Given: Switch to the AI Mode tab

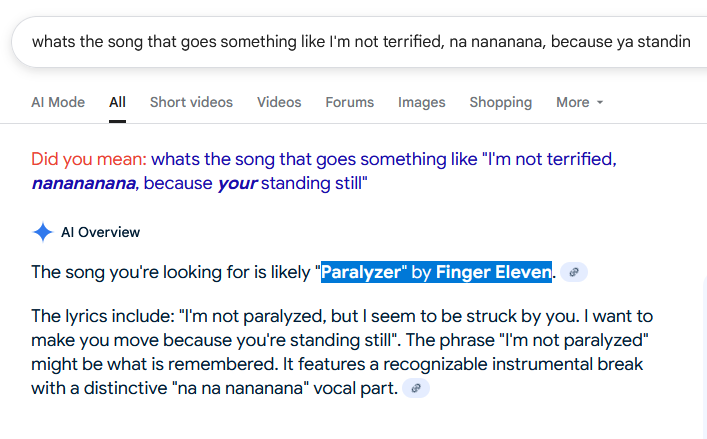Looking at the screenshot, I should (58, 102).
